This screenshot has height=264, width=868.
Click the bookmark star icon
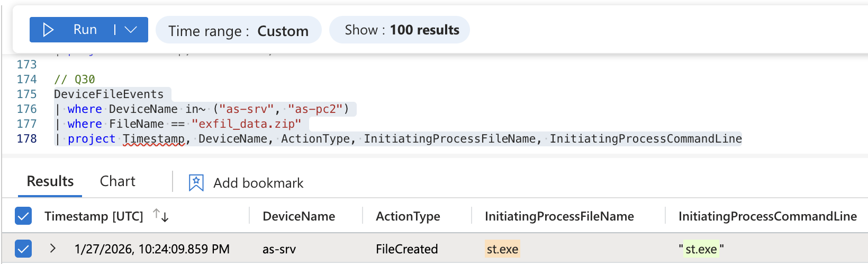click(x=196, y=183)
